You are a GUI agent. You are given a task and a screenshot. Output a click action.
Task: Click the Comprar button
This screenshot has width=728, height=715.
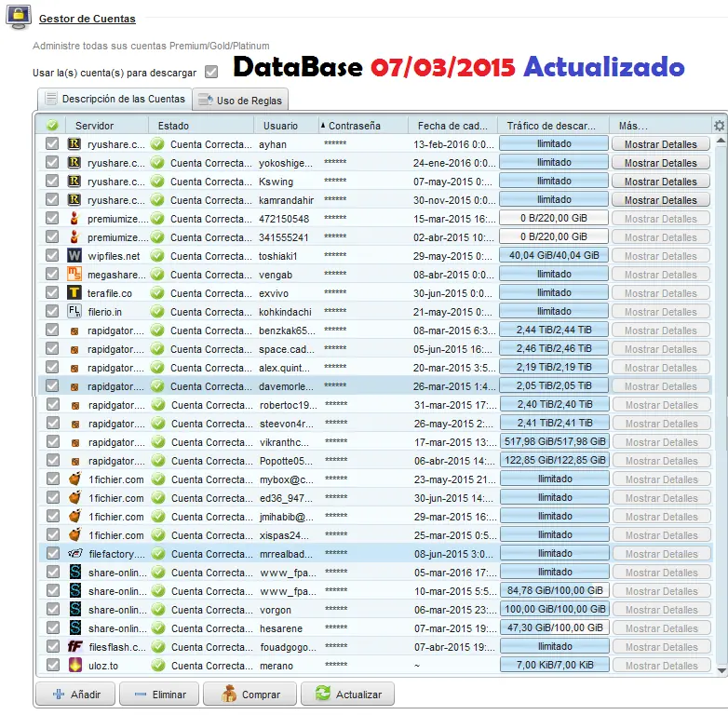[x=249, y=695]
